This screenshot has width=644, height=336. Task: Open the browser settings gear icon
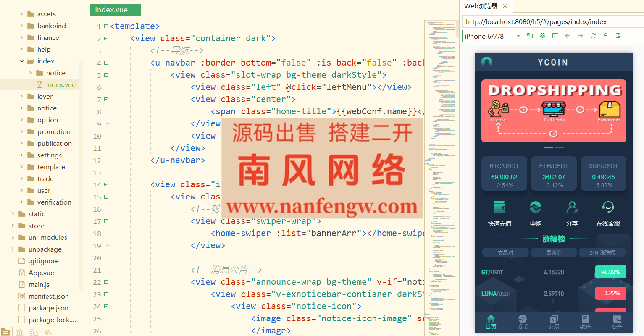click(x=542, y=36)
